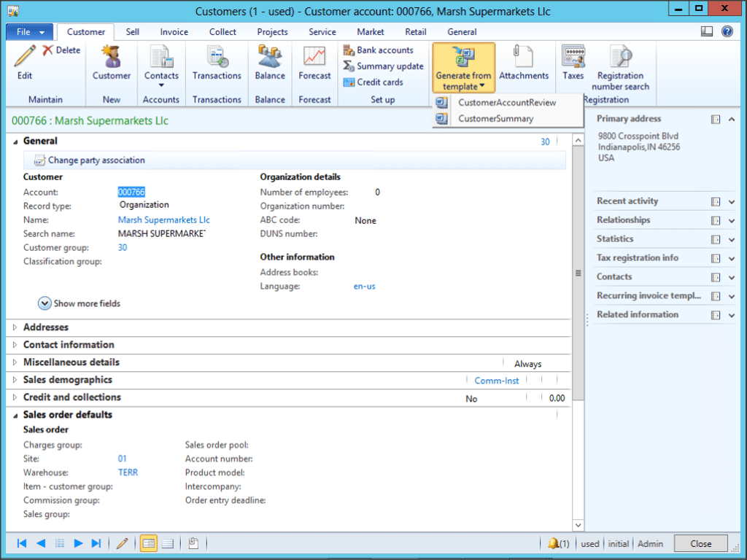The width and height of the screenshot is (747, 560).
Task: Toggle form view in bottom toolbar
Action: (148, 542)
